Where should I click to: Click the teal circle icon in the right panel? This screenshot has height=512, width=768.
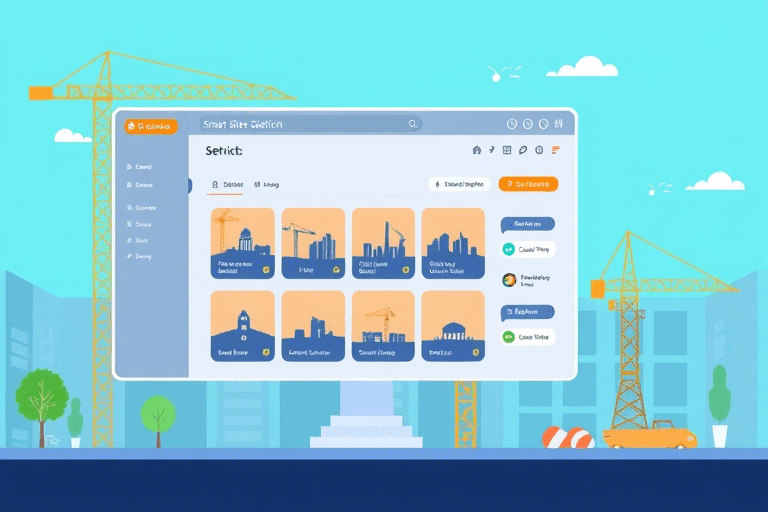[x=508, y=249]
